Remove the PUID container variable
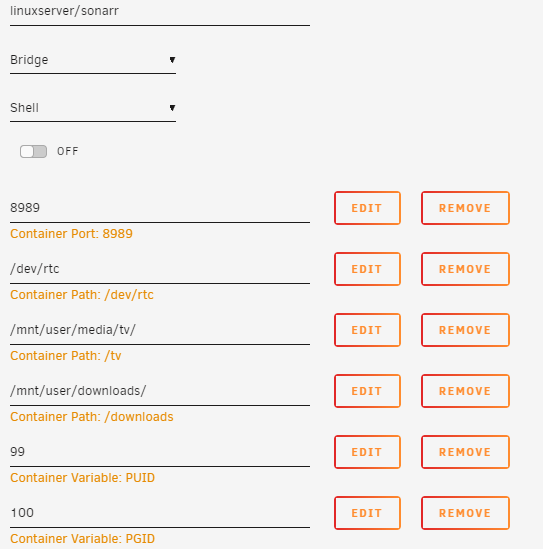Viewport: 543px width, 549px height. 465,452
